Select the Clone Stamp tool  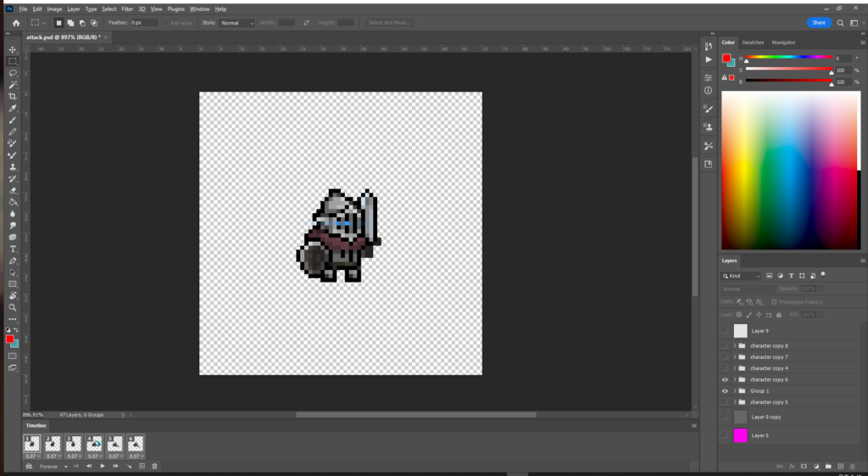tap(12, 167)
